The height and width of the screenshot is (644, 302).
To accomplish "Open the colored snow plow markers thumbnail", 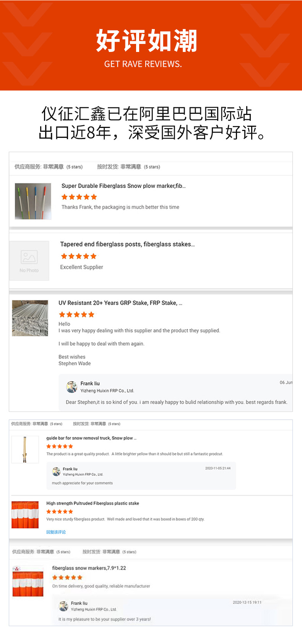I will tap(33, 201).
